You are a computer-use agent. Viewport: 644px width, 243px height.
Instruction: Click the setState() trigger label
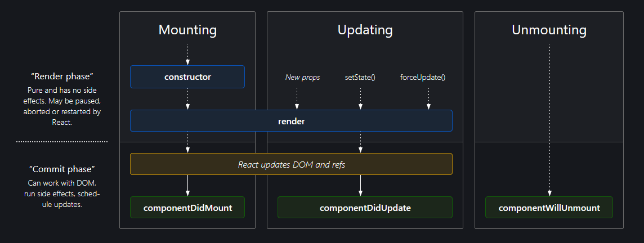click(360, 77)
